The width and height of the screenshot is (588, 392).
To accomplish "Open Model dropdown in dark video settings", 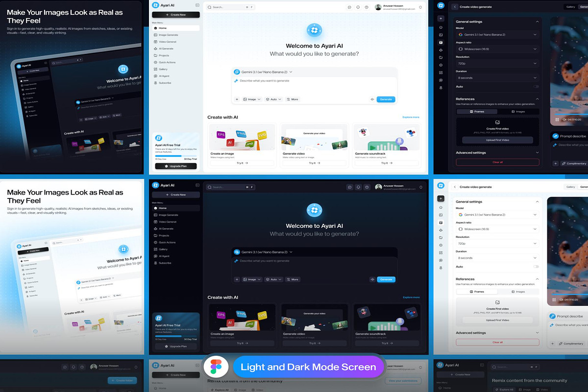I will coord(497,35).
